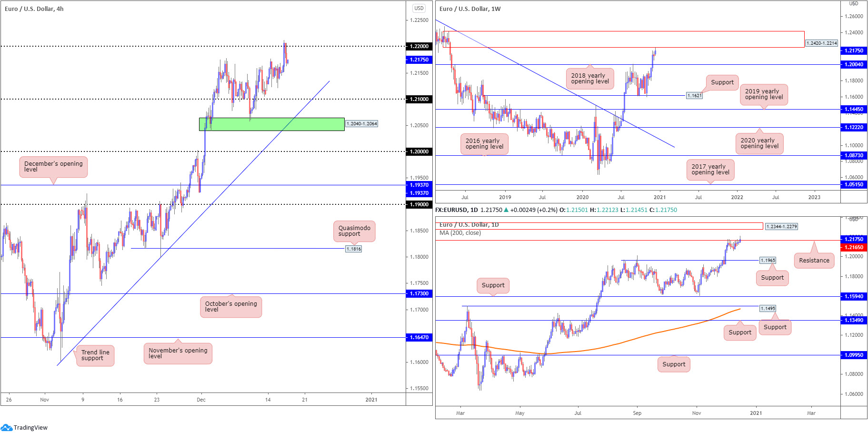Select the 2018 yearly opening level callout

[x=590, y=79]
